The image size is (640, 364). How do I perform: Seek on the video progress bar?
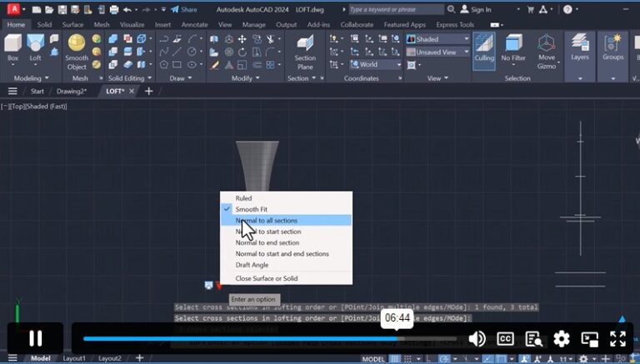269,339
